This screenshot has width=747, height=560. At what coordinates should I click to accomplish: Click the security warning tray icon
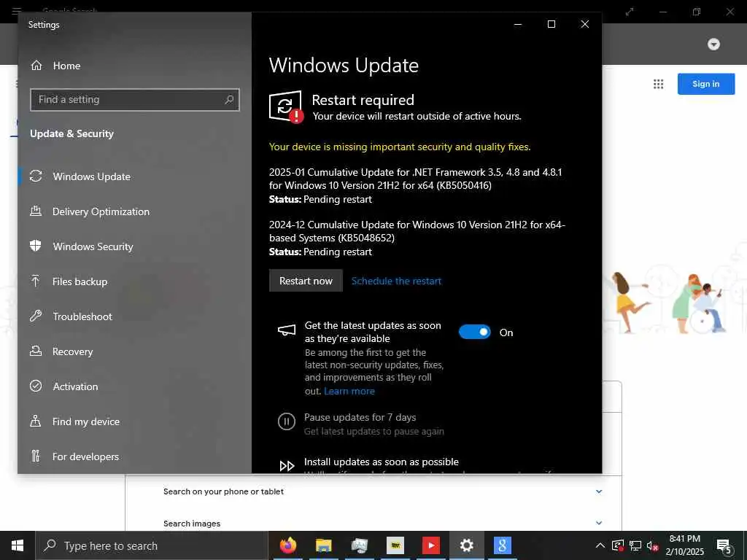tap(617, 545)
